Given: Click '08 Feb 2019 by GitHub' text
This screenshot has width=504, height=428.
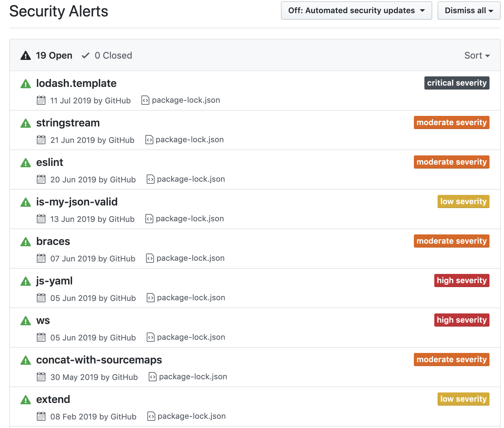Looking at the screenshot, I should pos(93,416).
